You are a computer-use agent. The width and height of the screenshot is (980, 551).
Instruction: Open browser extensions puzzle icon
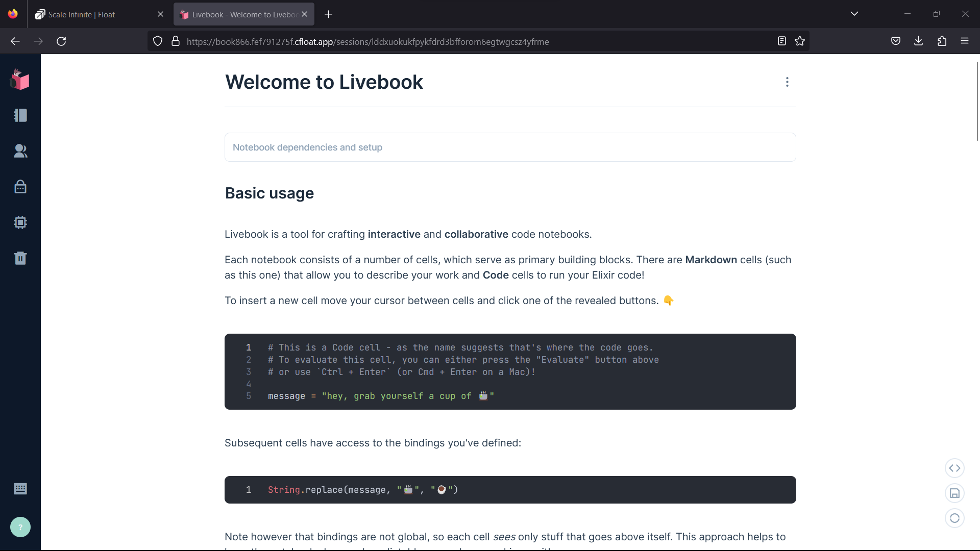tap(942, 41)
